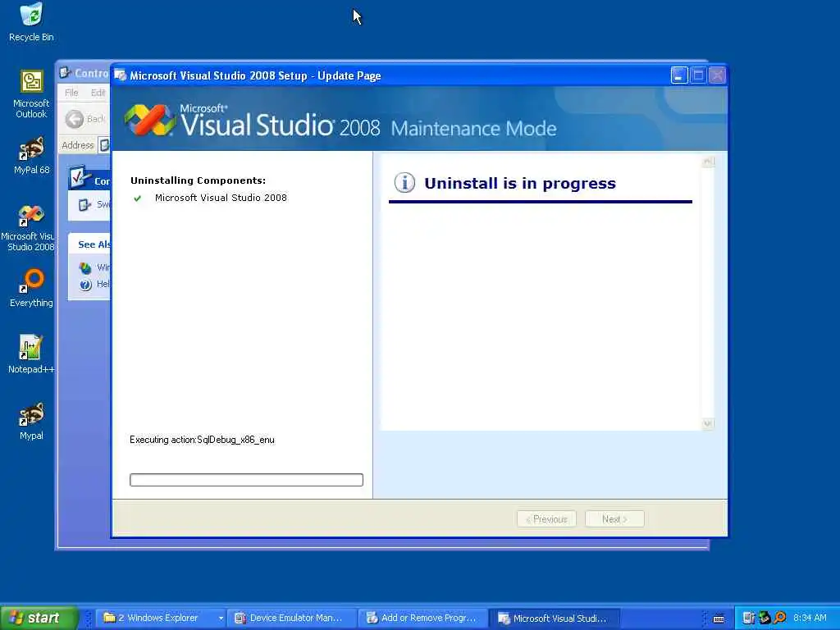Select the MyPal 68 desktop shortcut

[31, 156]
